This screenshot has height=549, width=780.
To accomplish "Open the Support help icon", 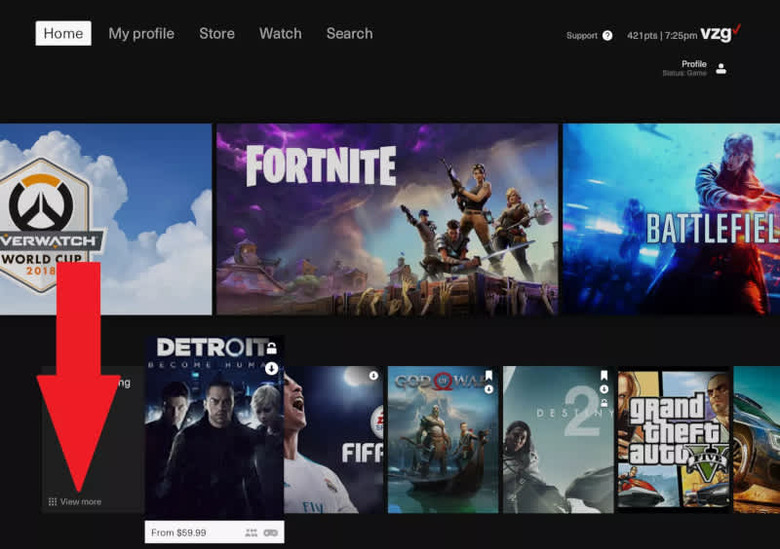I will point(607,35).
